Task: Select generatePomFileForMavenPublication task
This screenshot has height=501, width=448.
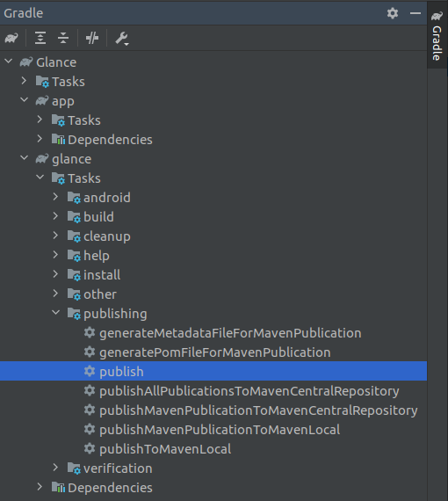Action: 215,352
